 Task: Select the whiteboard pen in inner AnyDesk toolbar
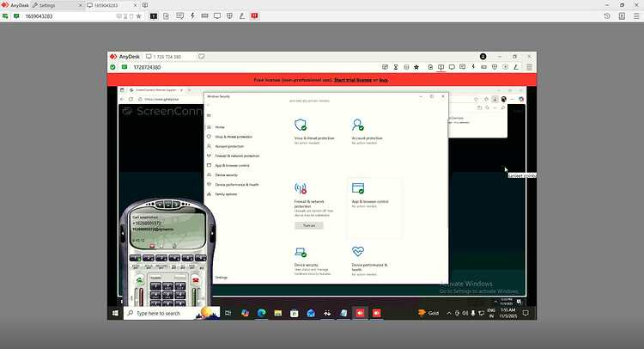point(516,67)
